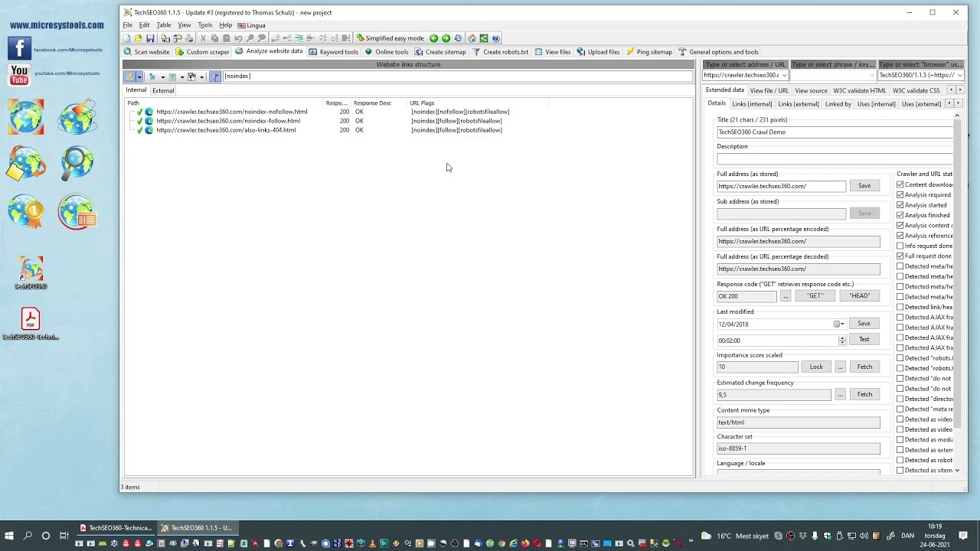Open the Task View taskbar icon
Viewport: 980px width, 551px height.
(x=64, y=536)
